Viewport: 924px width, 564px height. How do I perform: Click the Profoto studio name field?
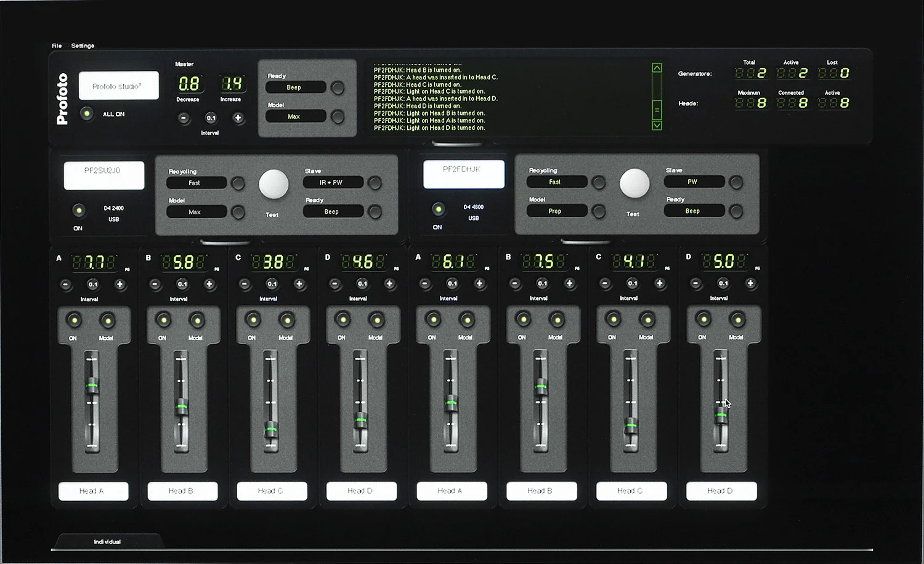coord(118,86)
